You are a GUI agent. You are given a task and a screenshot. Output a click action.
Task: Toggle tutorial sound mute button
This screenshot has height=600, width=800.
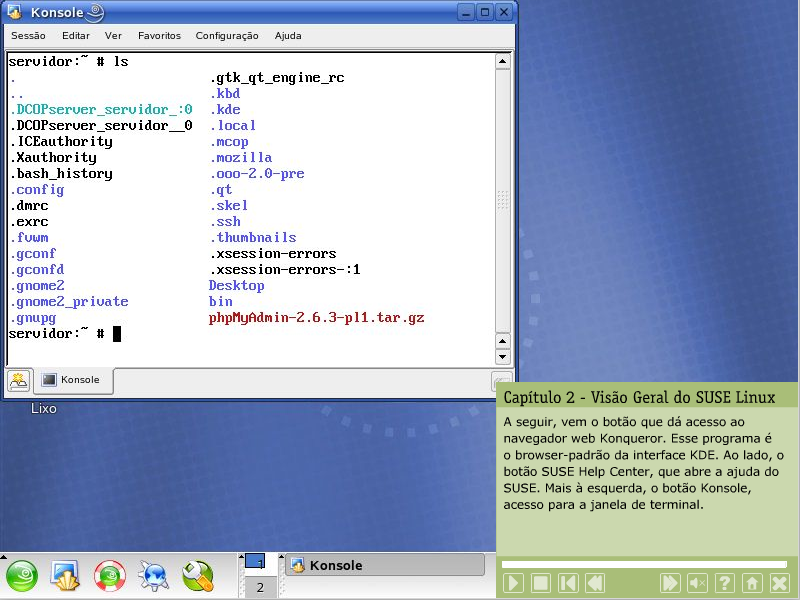click(698, 583)
